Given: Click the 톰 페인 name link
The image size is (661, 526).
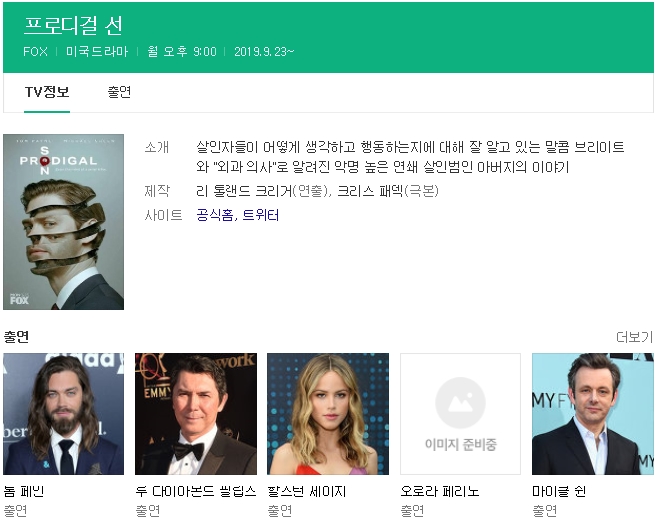Looking at the screenshot, I should click(x=24, y=491).
